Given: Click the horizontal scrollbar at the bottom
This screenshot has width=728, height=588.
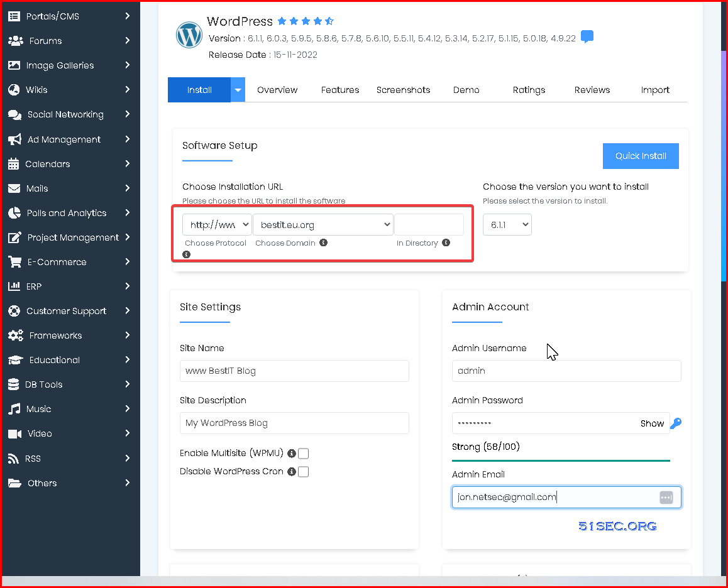Looking at the screenshot, I should (364, 580).
